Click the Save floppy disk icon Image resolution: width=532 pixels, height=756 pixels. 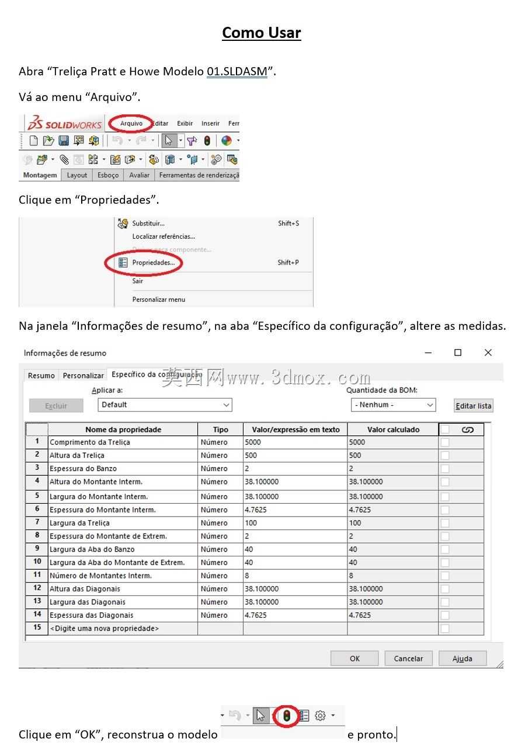pos(64,141)
